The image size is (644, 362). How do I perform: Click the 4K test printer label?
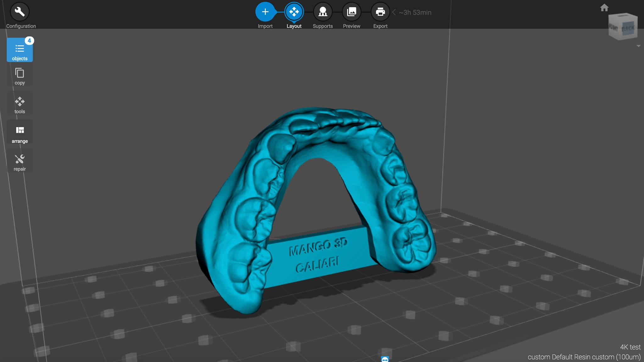pyautogui.click(x=630, y=347)
